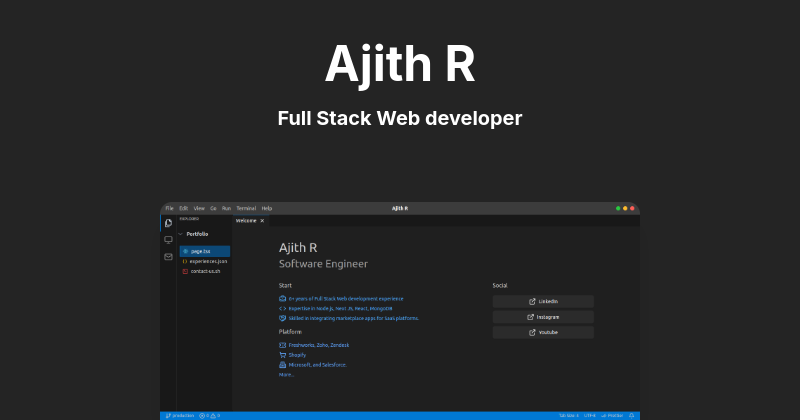Click the Microsoft, and Salesforce link
Image resolution: width=800 pixels, height=420 pixels.
[317, 365]
